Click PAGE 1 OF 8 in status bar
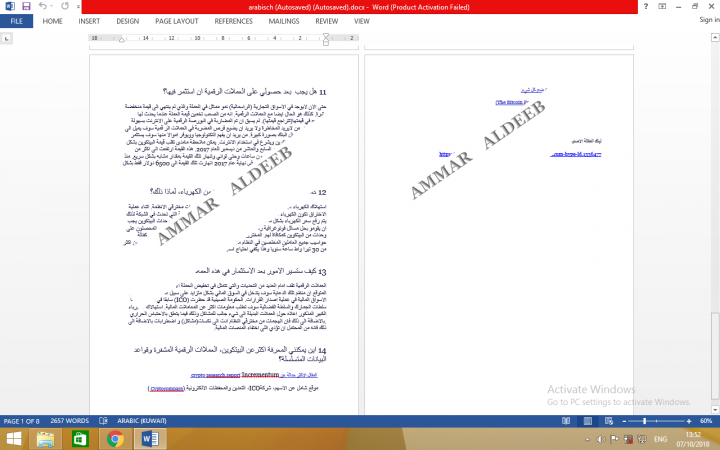 click(22, 421)
